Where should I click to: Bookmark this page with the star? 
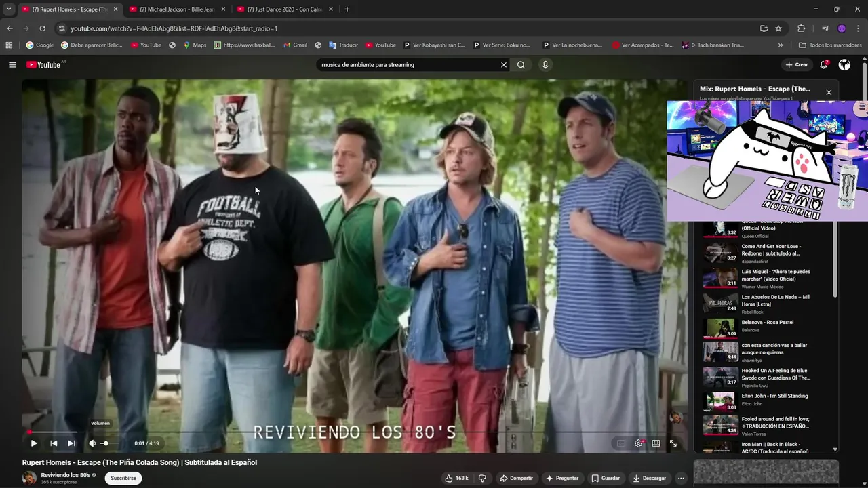click(778, 28)
